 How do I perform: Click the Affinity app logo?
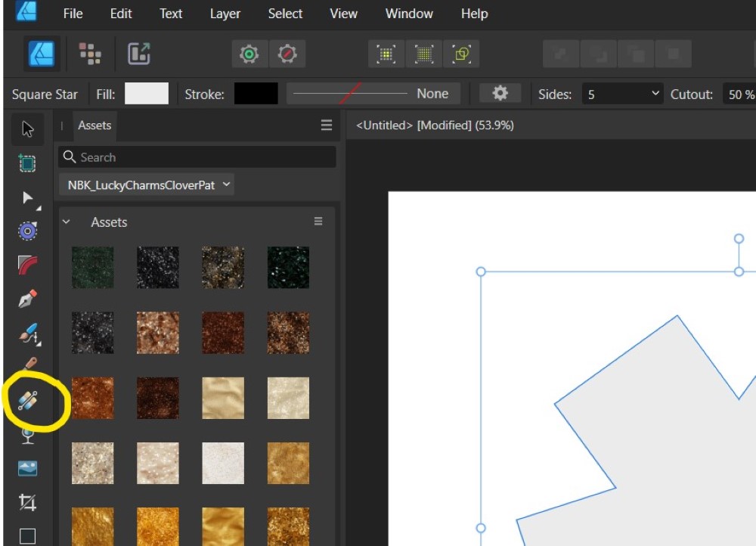pyautogui.click(x=26, y=11)
